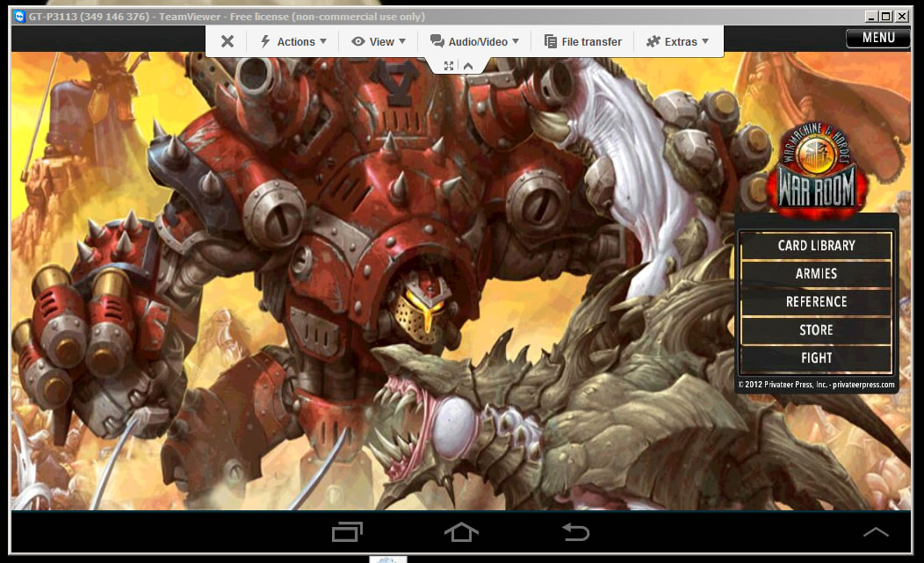Open the STORE
The width and height of the screenshot is (924, 563).
click(x=816, y=330)
